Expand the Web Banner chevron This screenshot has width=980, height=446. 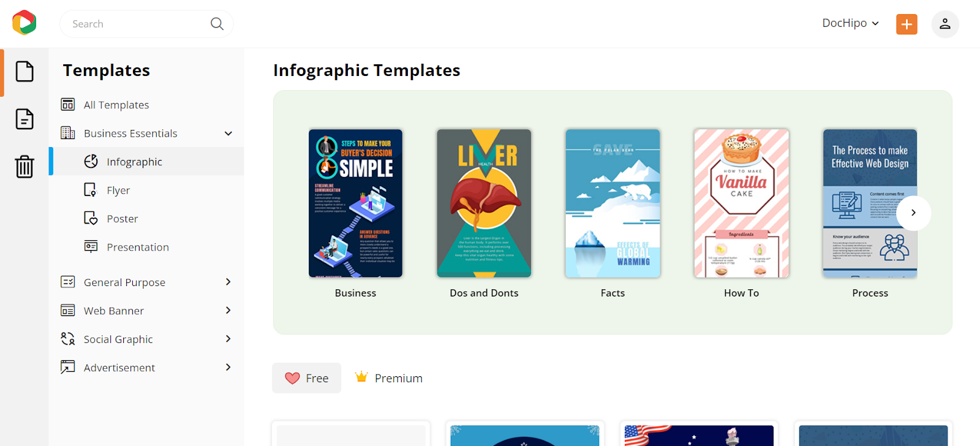click(228, 310)
